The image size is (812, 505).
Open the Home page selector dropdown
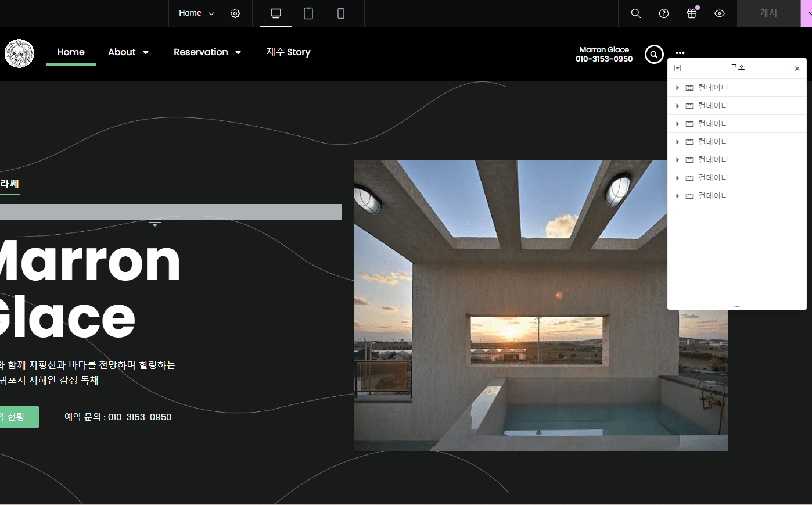[196, 13]
